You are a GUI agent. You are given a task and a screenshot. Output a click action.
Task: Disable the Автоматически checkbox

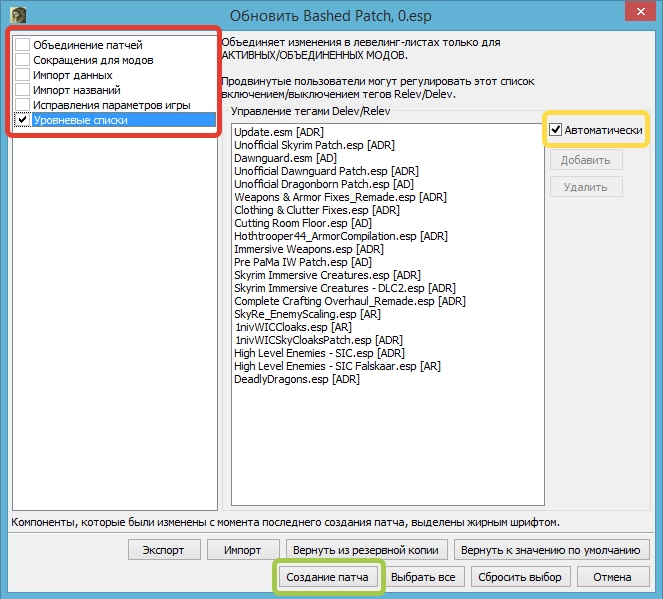556,130
